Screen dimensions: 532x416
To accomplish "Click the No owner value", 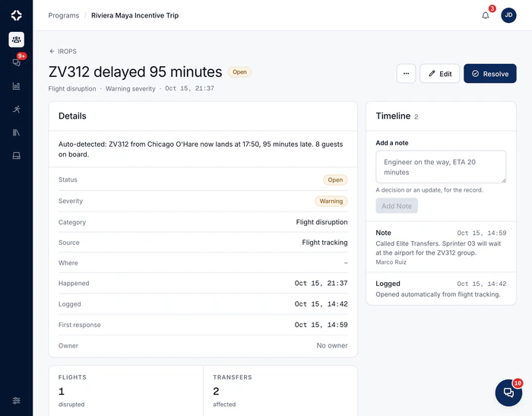I will click(x=332, y=346).
